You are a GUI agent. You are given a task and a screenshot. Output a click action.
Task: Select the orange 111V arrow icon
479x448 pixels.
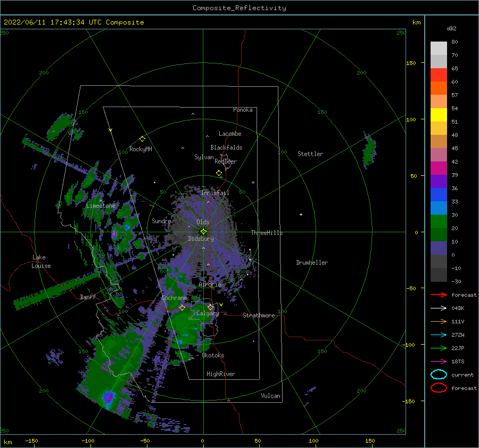(439, 321)
